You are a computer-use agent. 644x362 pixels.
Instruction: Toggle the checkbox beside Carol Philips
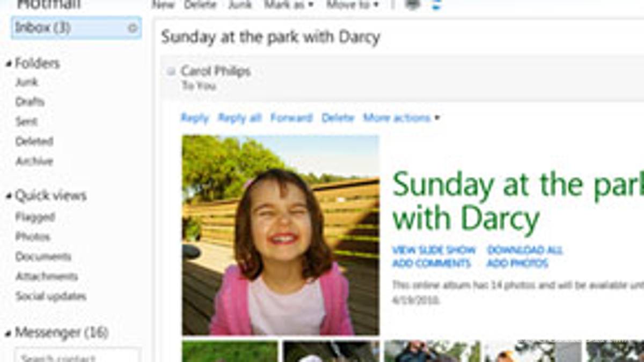pos(171,71)
